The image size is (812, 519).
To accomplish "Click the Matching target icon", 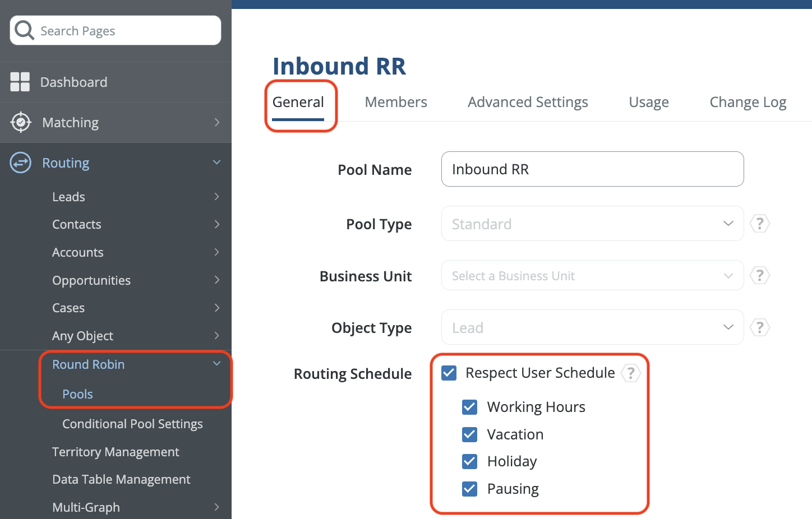I will coord(21,122).
